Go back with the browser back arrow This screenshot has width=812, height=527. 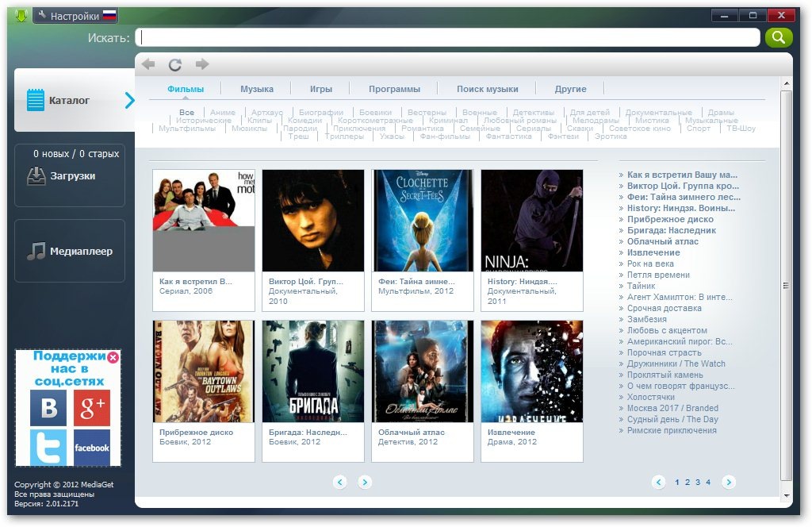148,64
